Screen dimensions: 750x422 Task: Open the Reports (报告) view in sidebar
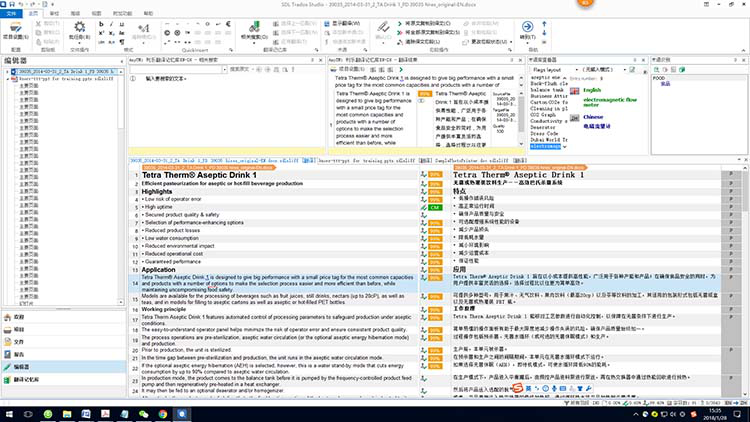tap(63, 354)
